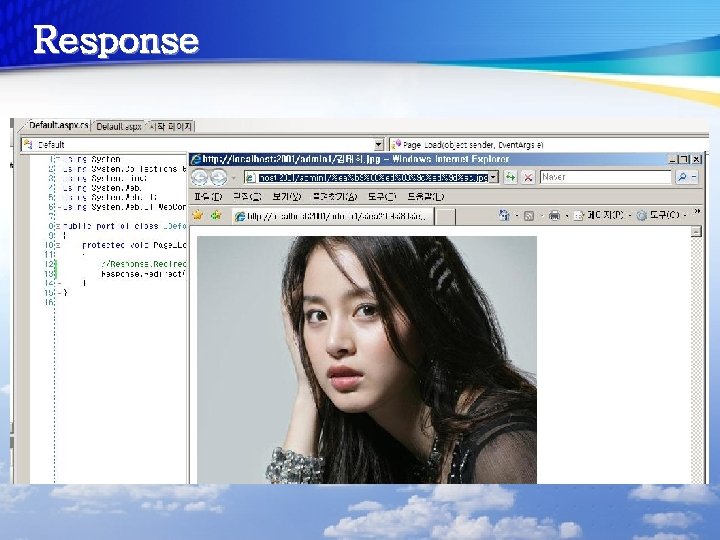Expand the Default class dropdown in Visual Studio
Viewport: 720px width, 540px height.
378,145
